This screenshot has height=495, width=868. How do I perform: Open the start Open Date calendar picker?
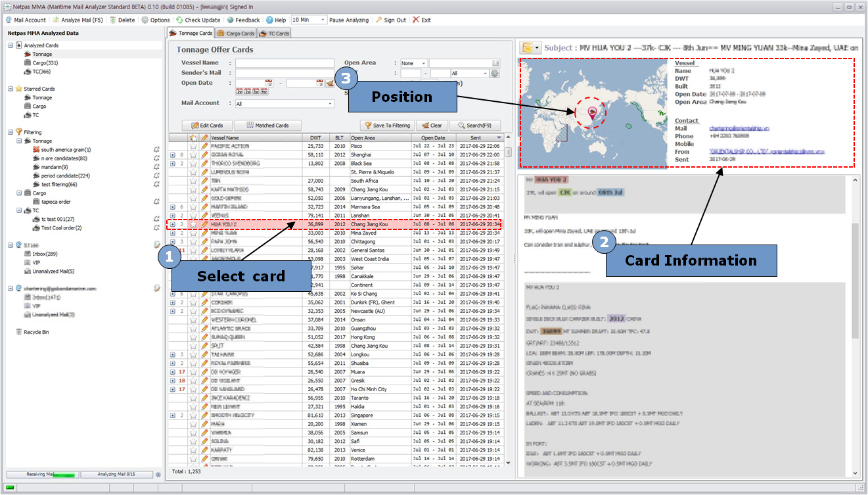(x=269, y=83)
